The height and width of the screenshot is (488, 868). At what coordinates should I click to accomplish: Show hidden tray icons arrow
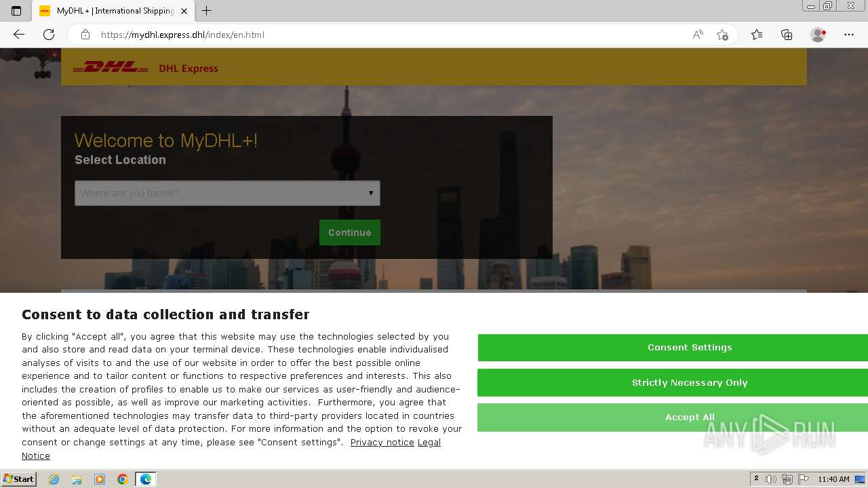(757, 479)
